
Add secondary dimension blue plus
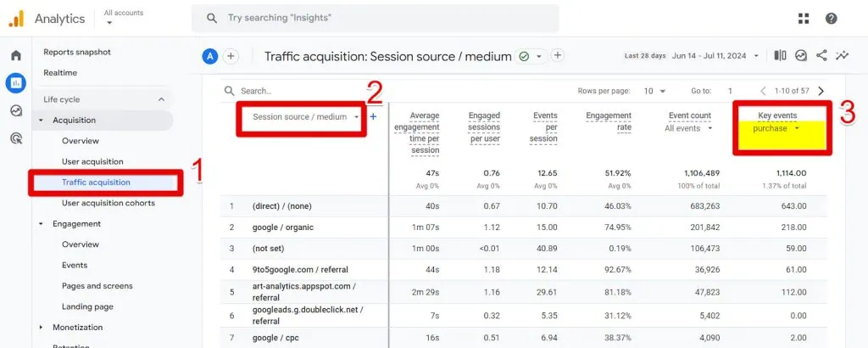click(373, 116)
